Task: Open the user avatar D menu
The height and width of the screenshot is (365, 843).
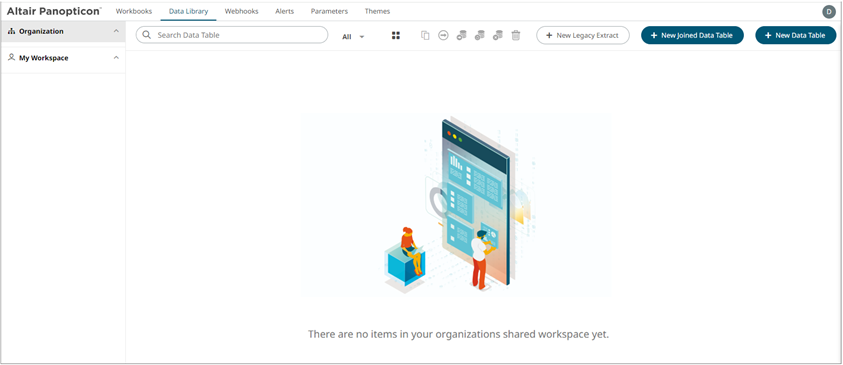Action: [828, 12]
